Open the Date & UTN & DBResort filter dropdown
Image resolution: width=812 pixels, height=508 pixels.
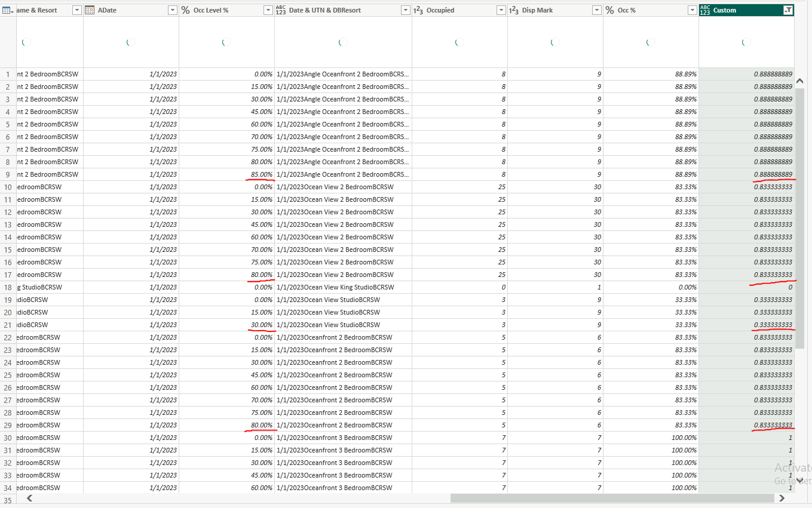(x=406, y=10)
